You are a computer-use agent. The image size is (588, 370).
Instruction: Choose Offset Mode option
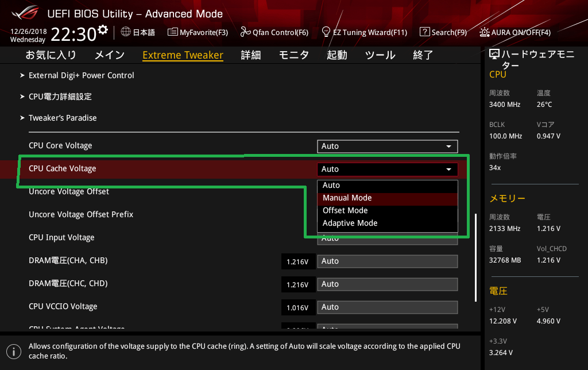coord(388,210)
